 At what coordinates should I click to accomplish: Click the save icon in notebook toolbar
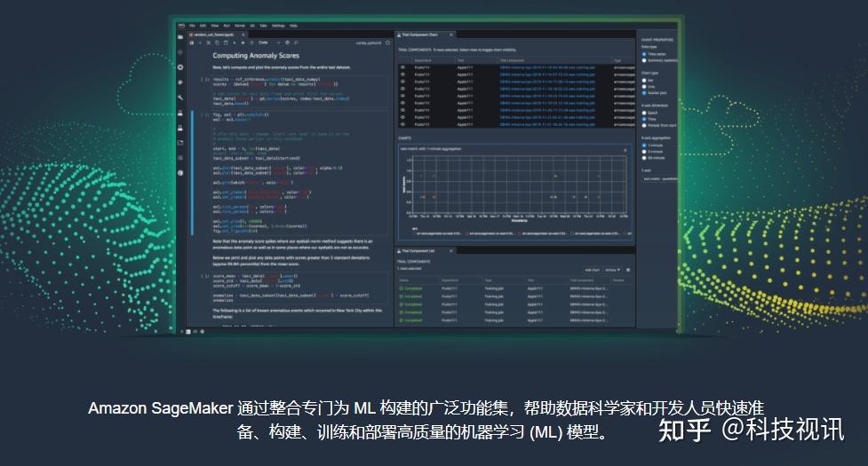192,43
